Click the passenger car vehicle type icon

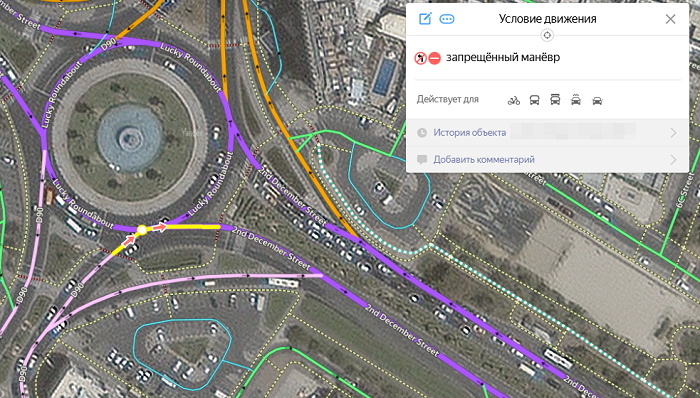pos(597,101)
